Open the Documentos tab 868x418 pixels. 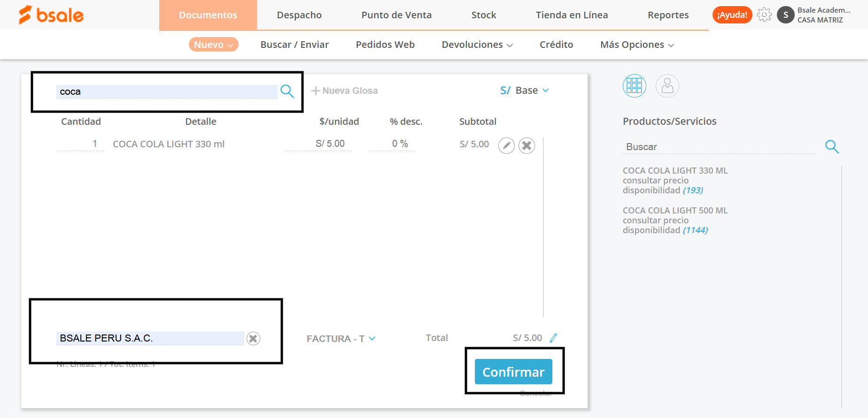(x=208, y=15)
